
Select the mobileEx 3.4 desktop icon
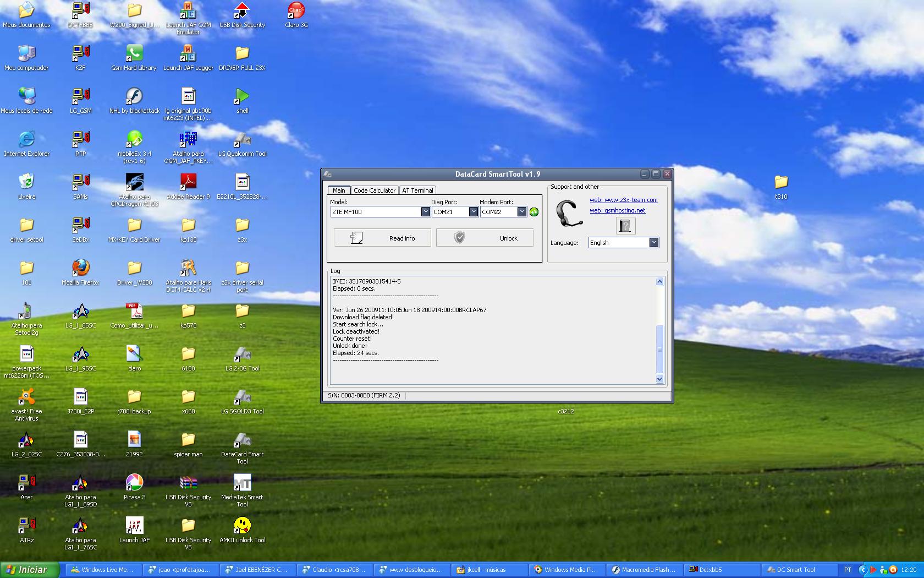(x=134, y=147)
